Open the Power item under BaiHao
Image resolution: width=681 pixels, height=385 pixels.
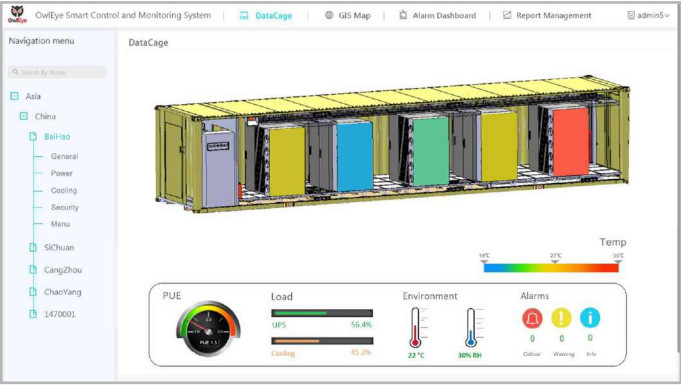pyautogui.click(x=62, y=173)
